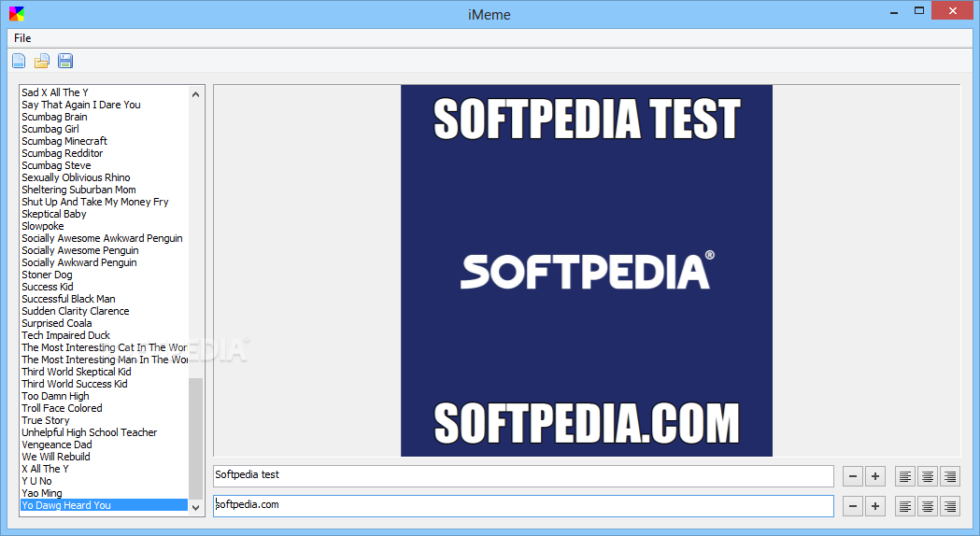Select 'Third World Success Kid' template

75,384
